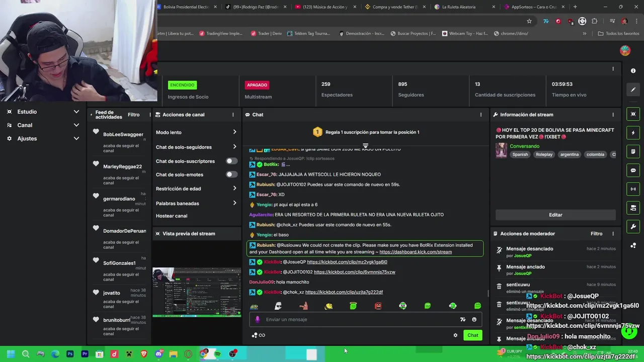
Task: Open Palabras baneadas options arrow
Action: point(234,204)
